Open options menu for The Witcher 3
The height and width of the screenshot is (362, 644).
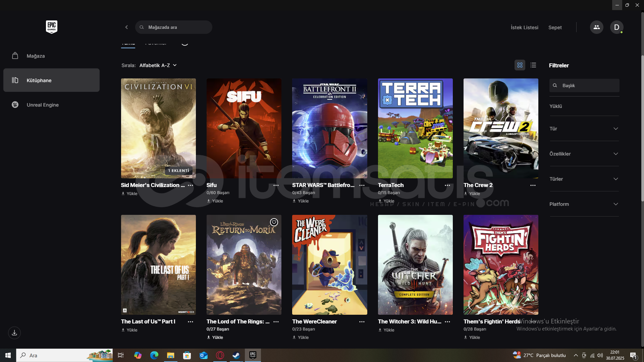pos(447,322)
